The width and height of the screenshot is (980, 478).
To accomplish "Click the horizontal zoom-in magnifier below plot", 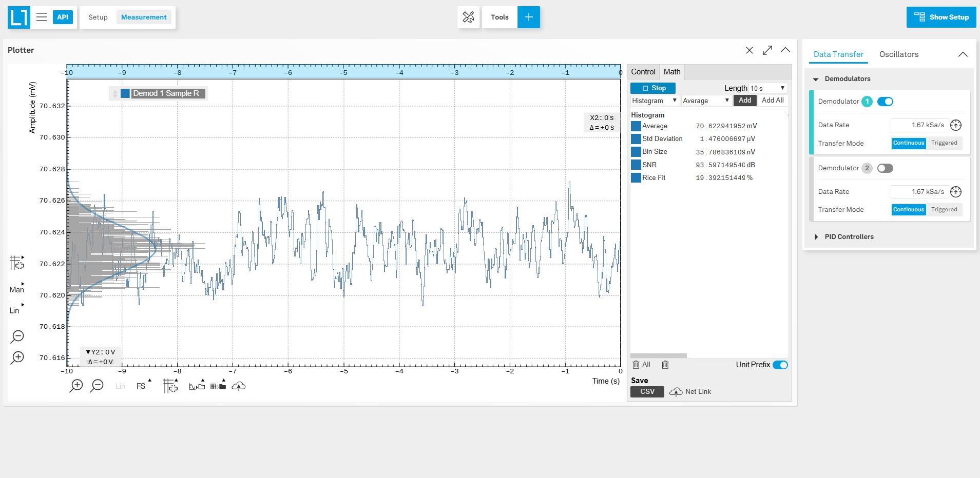I will (x=76, y=386).
